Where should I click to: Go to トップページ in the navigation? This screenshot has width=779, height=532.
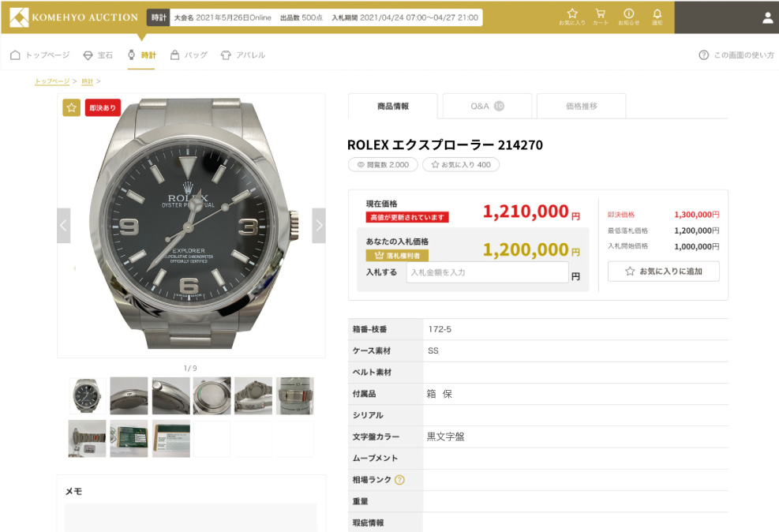coord(39,55)
